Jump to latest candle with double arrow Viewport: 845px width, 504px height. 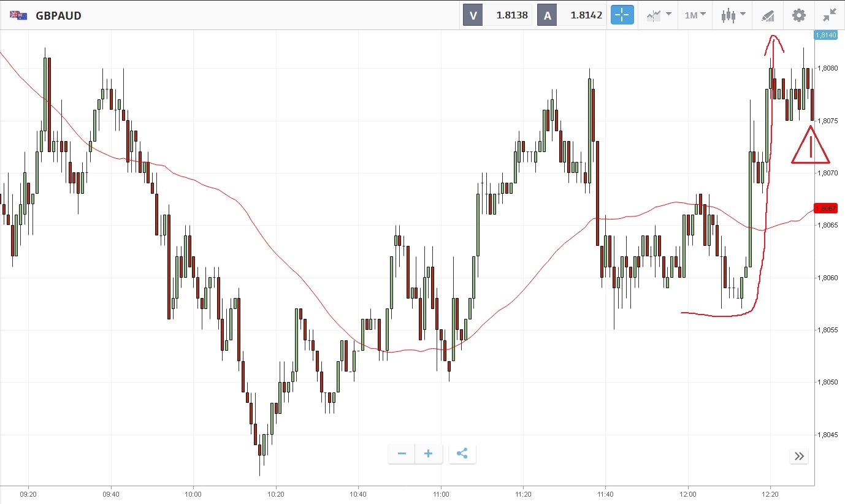[799, 456]
